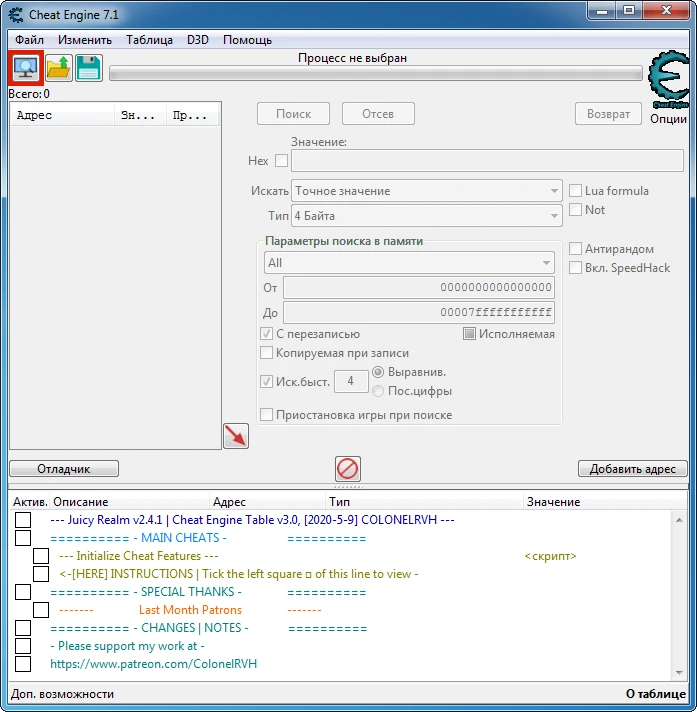Select the patreon.com/ColonelRVH link text

153,664
